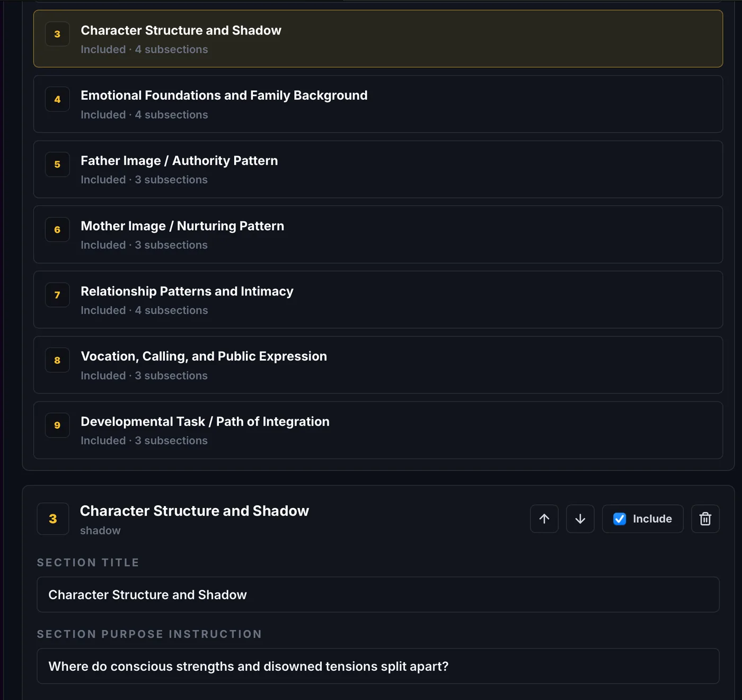This screenshot has height=700, width=742.
Task: Select Father Image / Authority Pattern section
Action: 378,169
